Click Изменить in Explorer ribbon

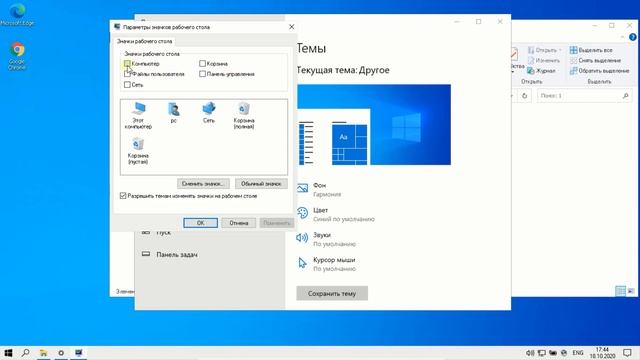tap(543, 60)
